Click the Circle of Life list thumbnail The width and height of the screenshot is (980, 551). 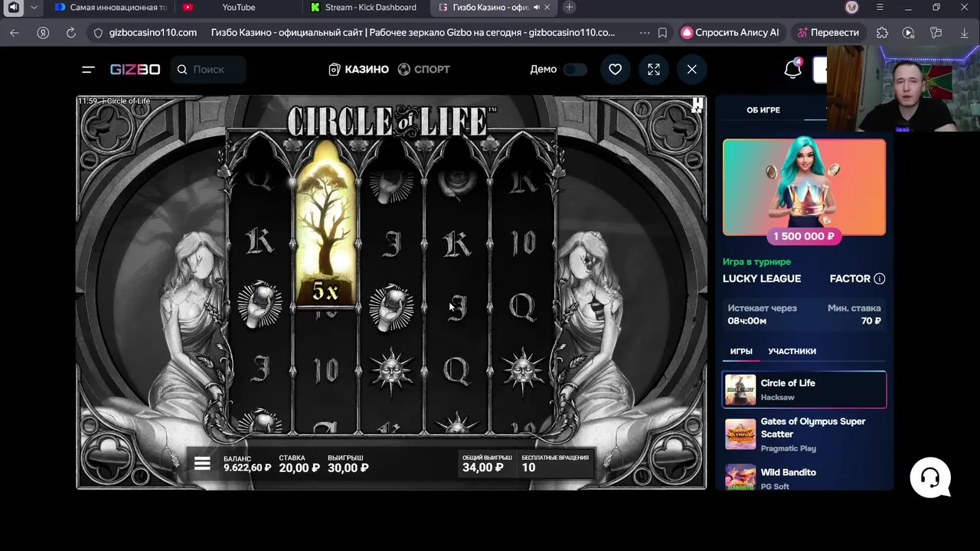pos(740,390)
